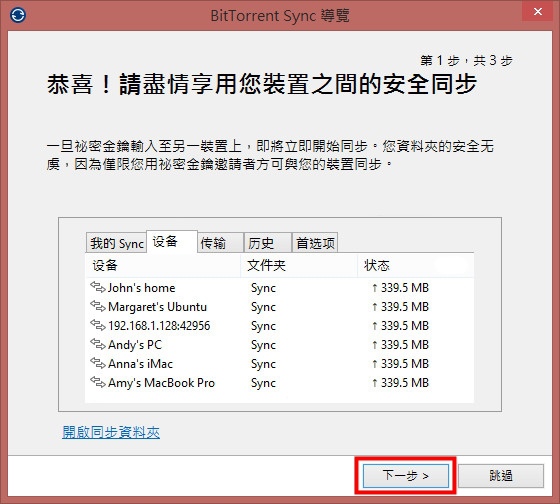Open the 历史 tab
560x504 pixels.
268,243
